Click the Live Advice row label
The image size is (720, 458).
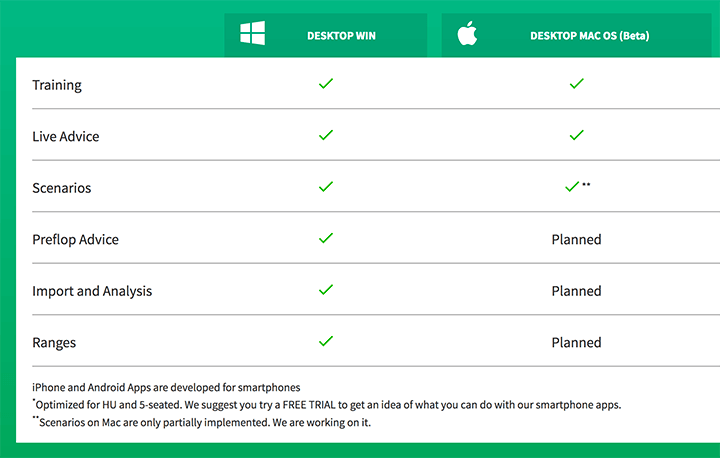(x=66, y=136)
